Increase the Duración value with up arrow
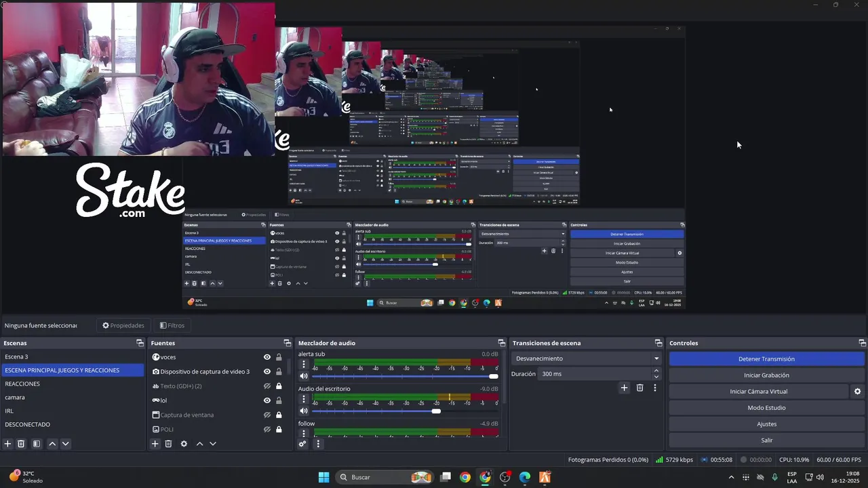 656,371
